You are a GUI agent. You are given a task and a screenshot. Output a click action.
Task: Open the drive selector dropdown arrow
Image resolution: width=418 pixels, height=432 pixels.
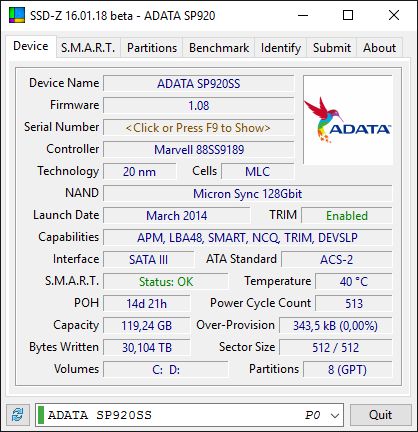coord(335,415)
